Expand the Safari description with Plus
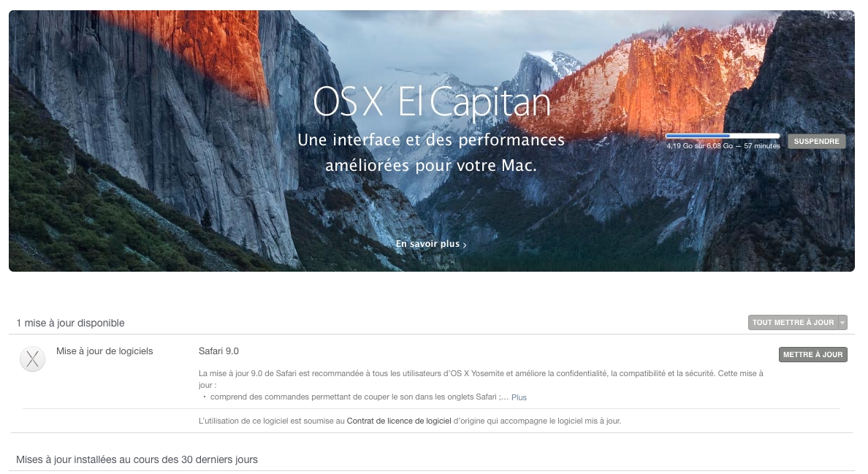Viewport: 868px width, 474px height. pyautogui.click(x=519, y=397)
